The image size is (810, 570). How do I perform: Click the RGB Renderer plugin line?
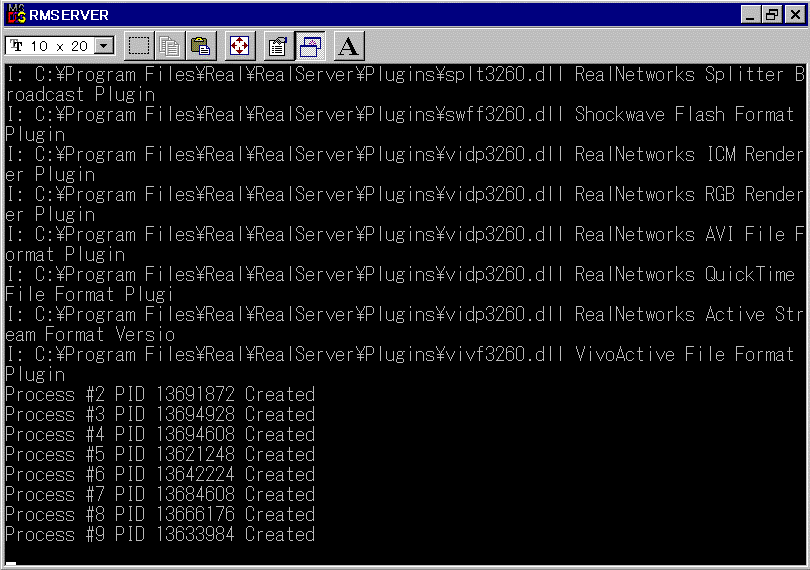tap(405, 194)
